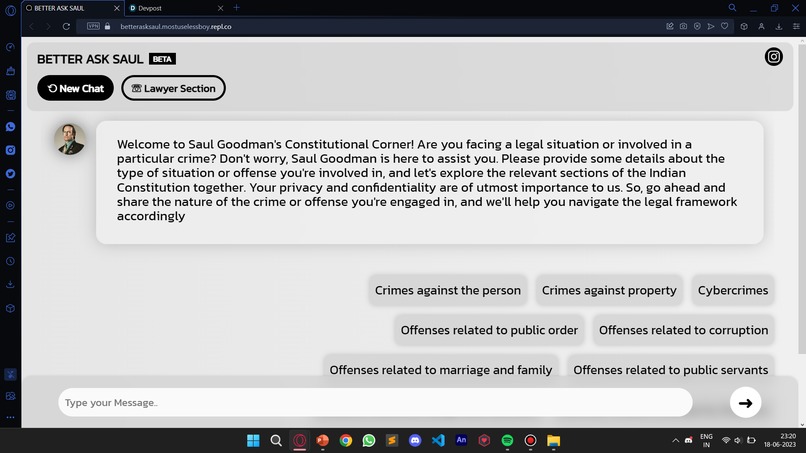Start a New Chat
Image resolution: width=806 pixels, height=453 pixels.
pos(76,88)
